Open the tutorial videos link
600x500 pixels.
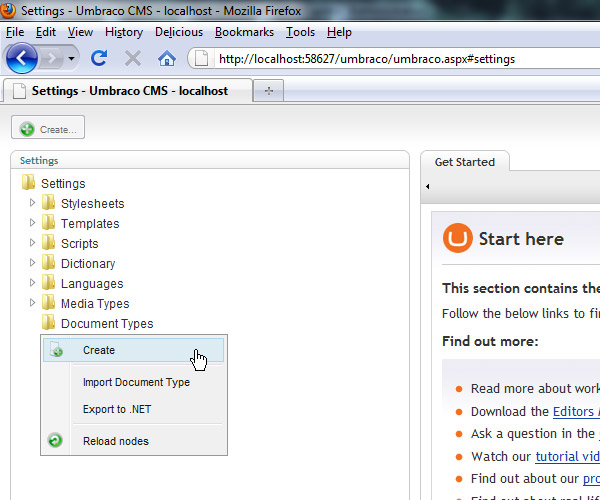[x=567, y=456]
